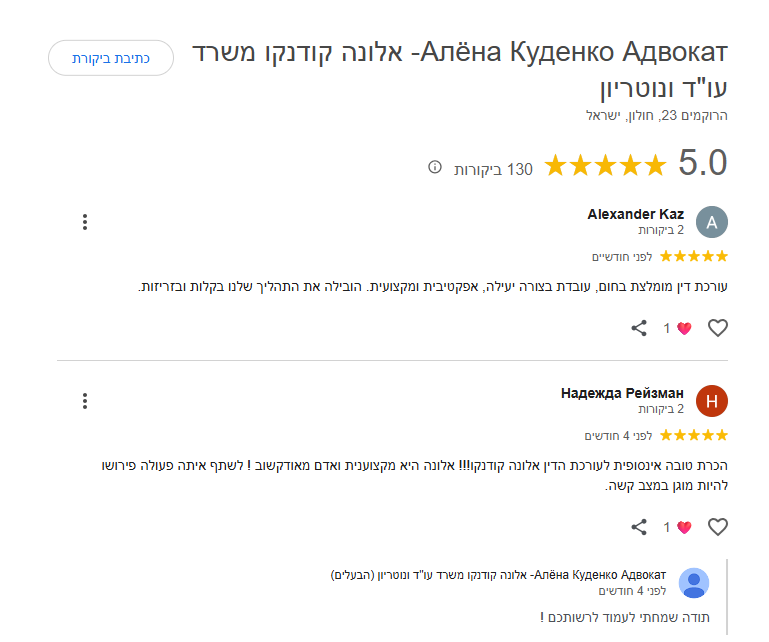
Task: Open the three-dot menu on Alexander Kaz's review
Action: tap(85, 222)
